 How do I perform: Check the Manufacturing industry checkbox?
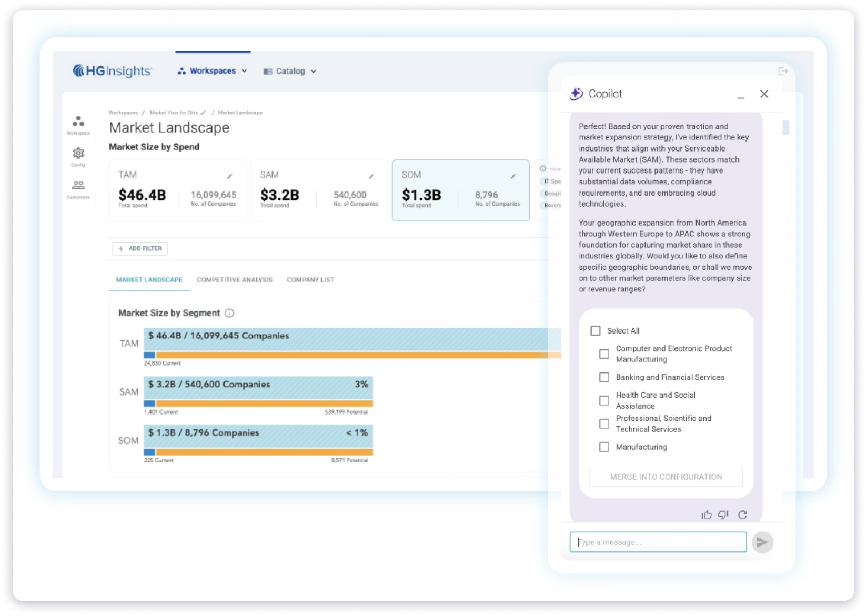(603, 447)
